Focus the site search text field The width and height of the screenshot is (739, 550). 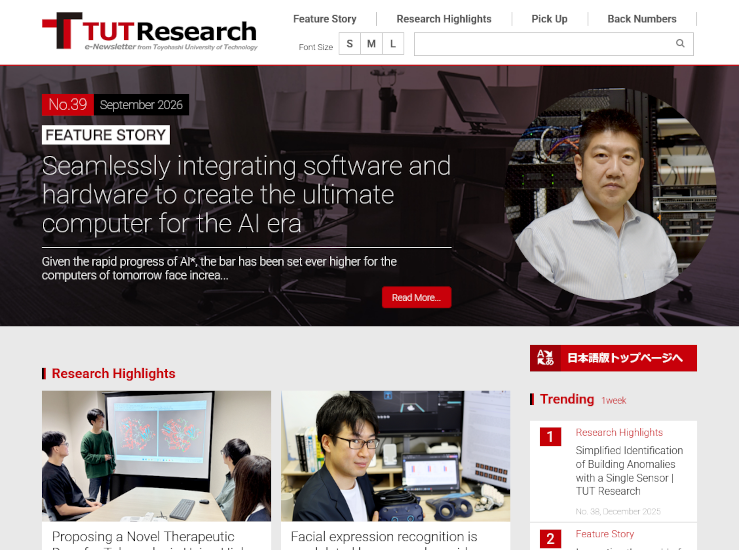544,44
